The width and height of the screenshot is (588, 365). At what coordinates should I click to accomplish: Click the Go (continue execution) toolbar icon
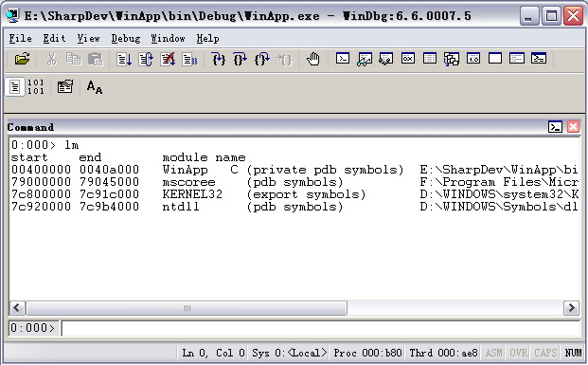tap(124, 59)
